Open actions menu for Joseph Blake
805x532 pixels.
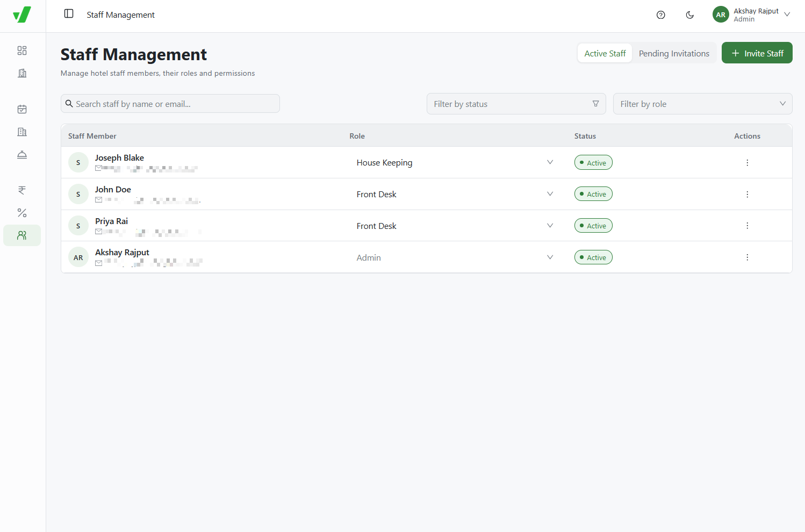(x=747, y=162)
